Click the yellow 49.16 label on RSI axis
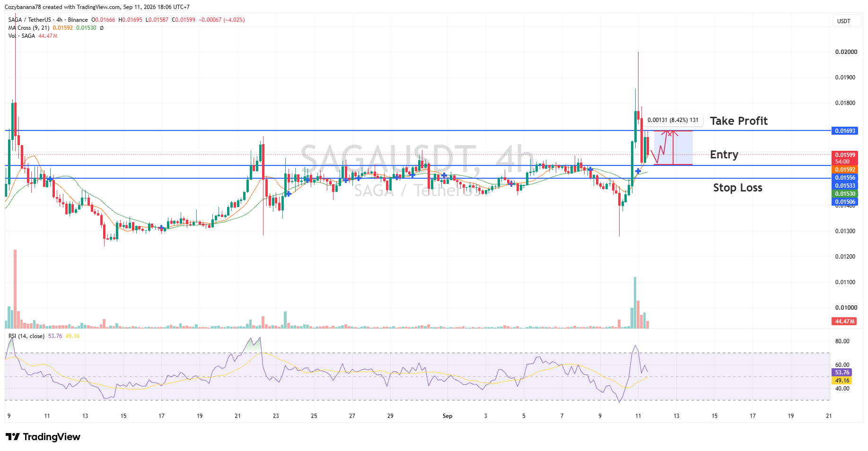The height and width of the screenshot is (451, 868). tap(842, 381)
